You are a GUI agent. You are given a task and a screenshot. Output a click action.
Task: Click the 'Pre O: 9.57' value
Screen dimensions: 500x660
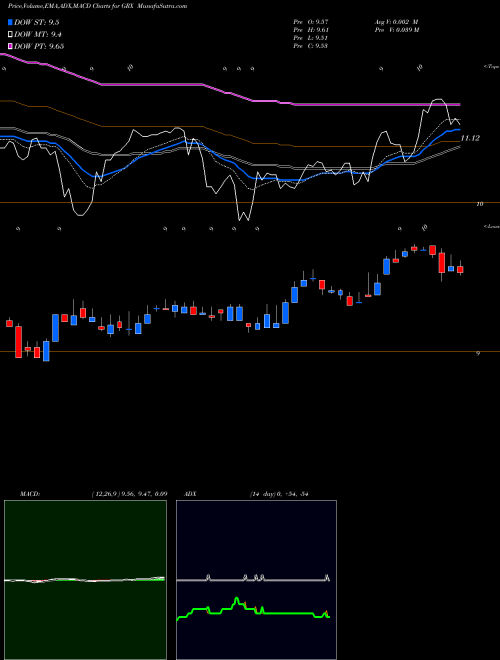311,22
